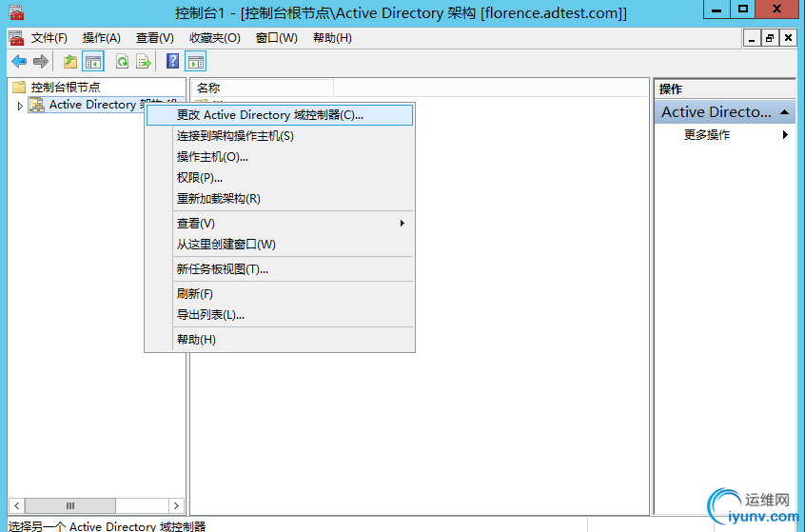Click the tree pane scrollbar left arrow
This screenshot has height=532, width=805.
pyautogui.click(x=16, y=505)
